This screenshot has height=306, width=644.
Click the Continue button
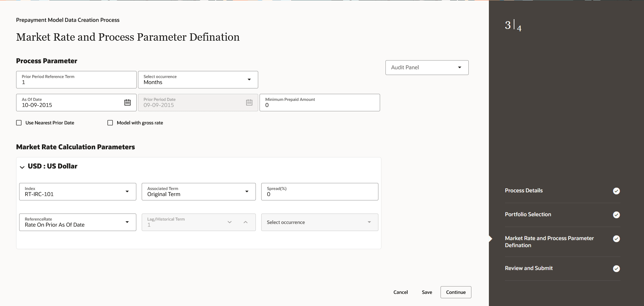click(x=455, y=292)
